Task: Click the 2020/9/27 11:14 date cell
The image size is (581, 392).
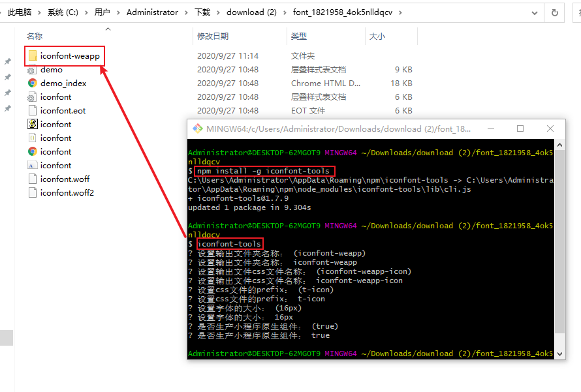Action: pyautogui.click(x=228, y=56)
